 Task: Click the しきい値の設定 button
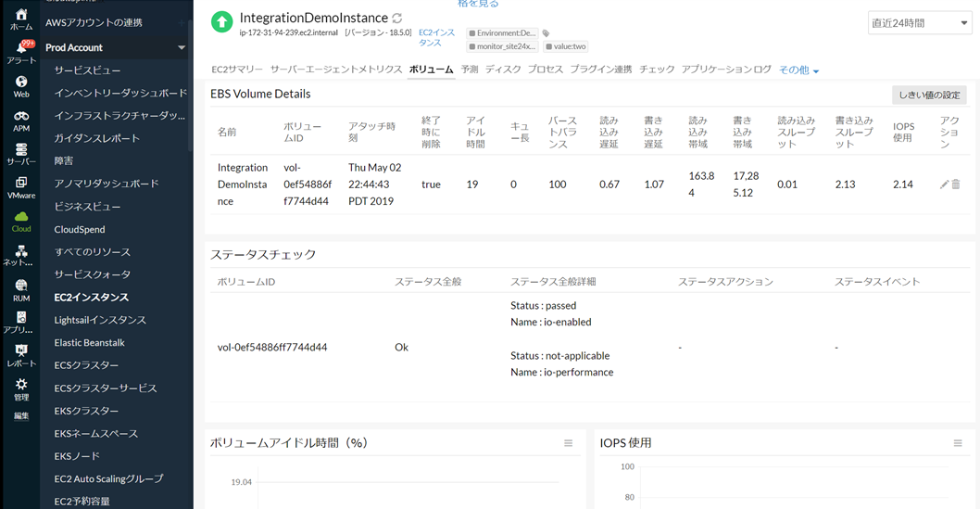coord(929,95)
